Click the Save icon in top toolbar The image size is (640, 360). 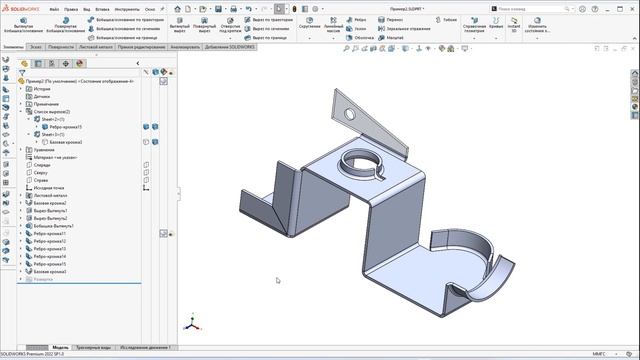[x=218, y=9]
